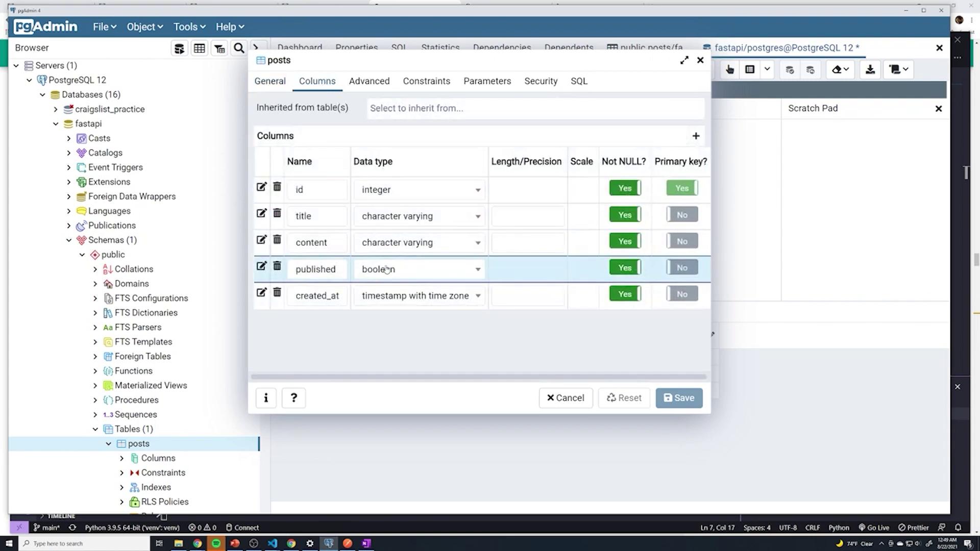Viewport: 980px width, 551px height.
Task: Open the Tools menu
Action: (x=189, y=27)
